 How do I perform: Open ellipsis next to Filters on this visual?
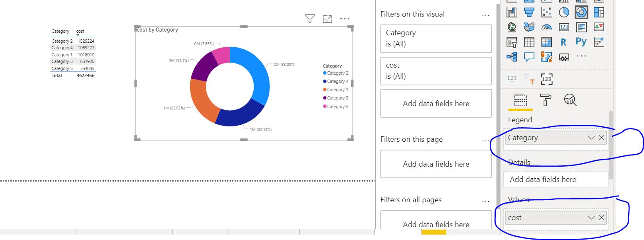pyautogui.click(x=486, y=16)
